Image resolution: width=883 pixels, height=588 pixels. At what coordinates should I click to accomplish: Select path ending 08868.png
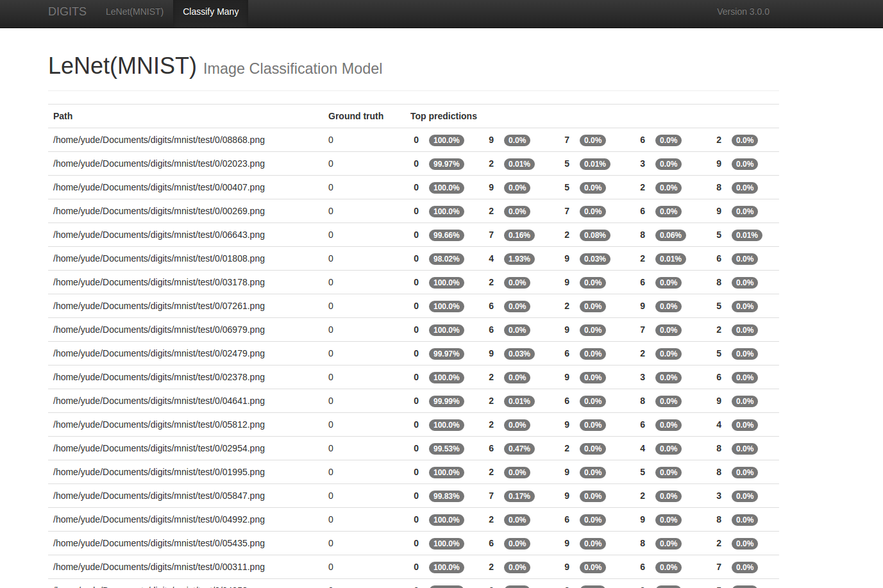pos(159,140)
